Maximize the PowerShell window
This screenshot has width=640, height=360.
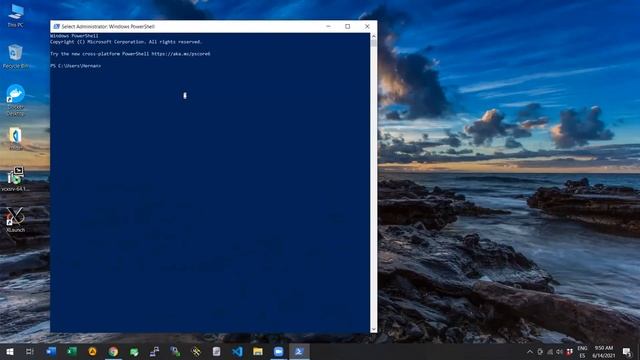pos(347,26)
